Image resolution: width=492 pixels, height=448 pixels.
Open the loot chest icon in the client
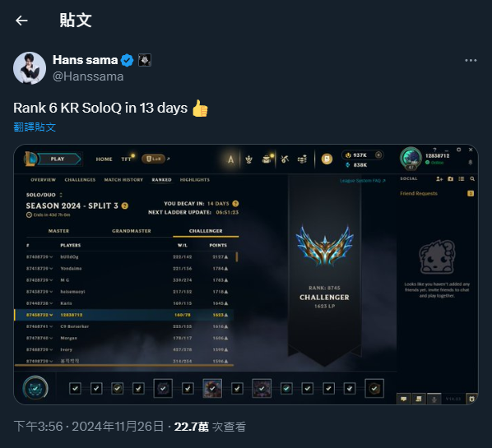(267, 159)
